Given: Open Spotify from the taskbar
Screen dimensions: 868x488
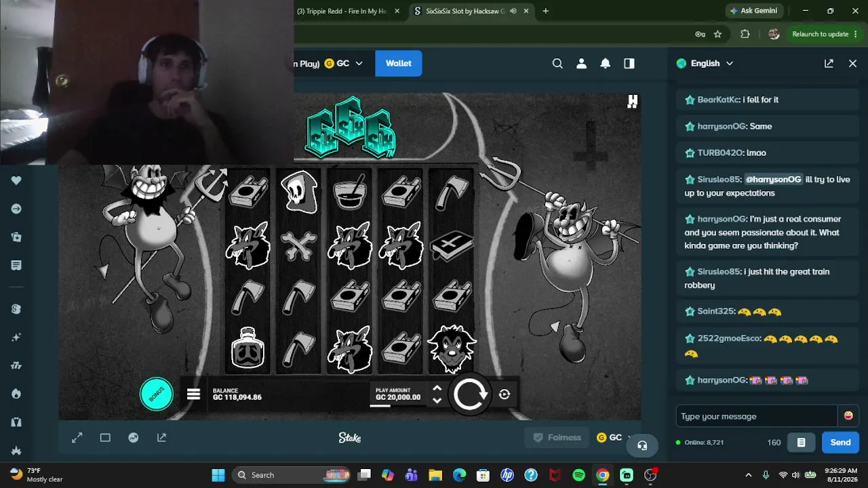Looking at the screenshot, I should [x=578, y=475].
